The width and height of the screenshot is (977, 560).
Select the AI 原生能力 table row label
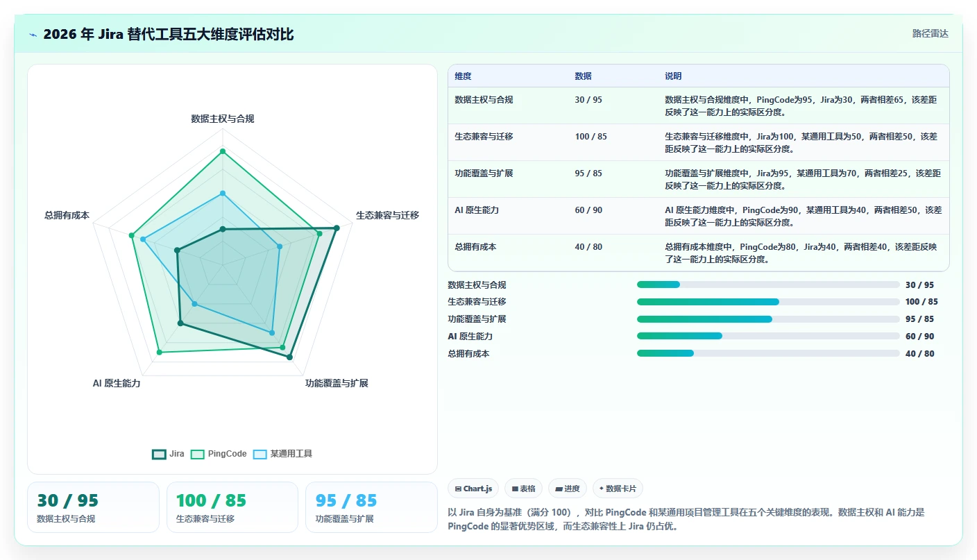(x=477, y=210)
